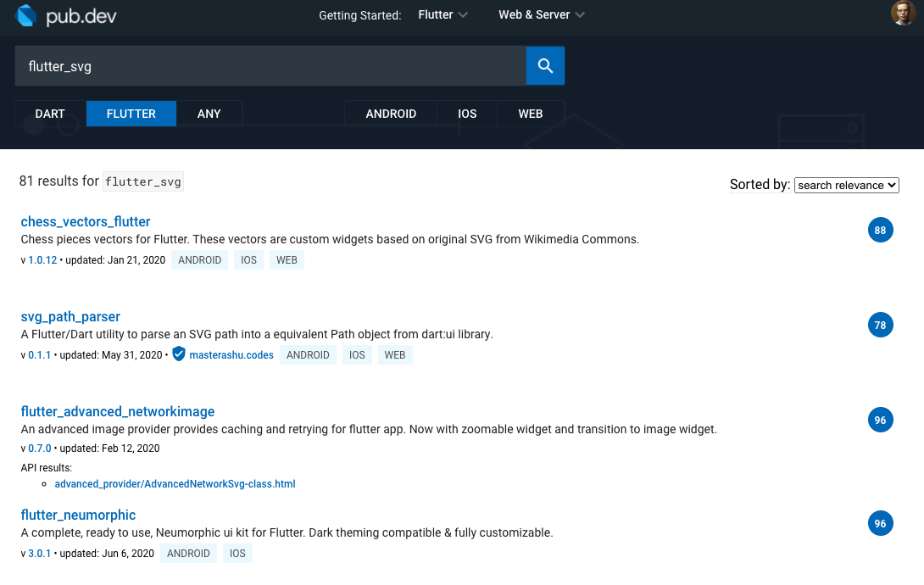Open the score badge for svg_path_parser
924x585 pixels.
click(x=880, y=325)
